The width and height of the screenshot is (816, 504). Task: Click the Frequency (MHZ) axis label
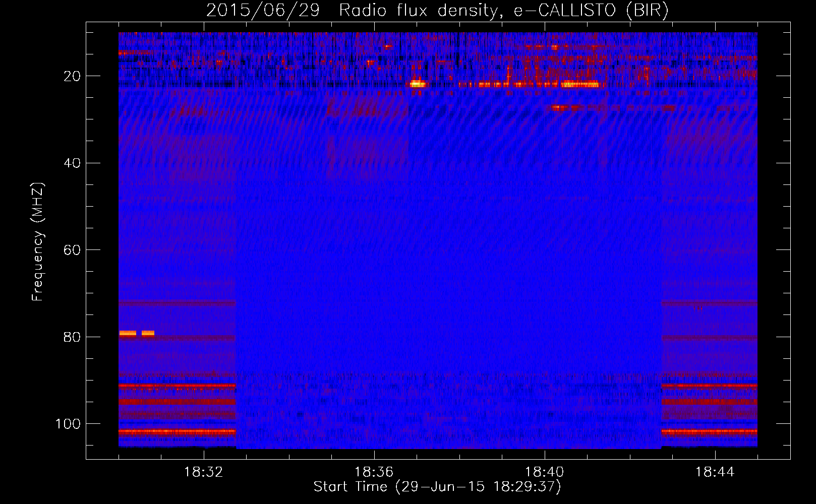38,242
